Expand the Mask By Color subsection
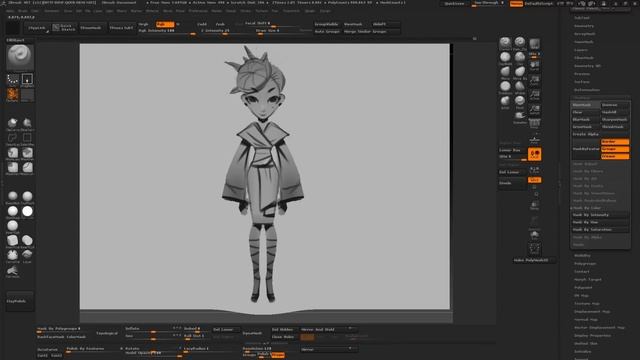 (x=587, y=208)
